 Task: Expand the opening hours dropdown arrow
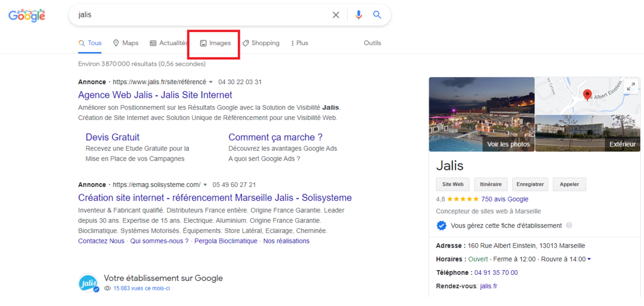[589, 259]
